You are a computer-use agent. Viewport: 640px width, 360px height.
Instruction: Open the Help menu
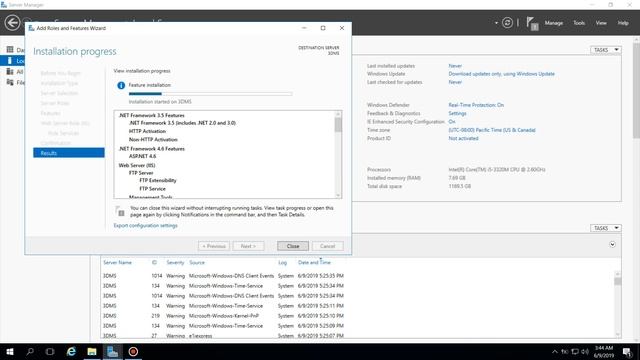pyautogui.click(x=623, y=23)
